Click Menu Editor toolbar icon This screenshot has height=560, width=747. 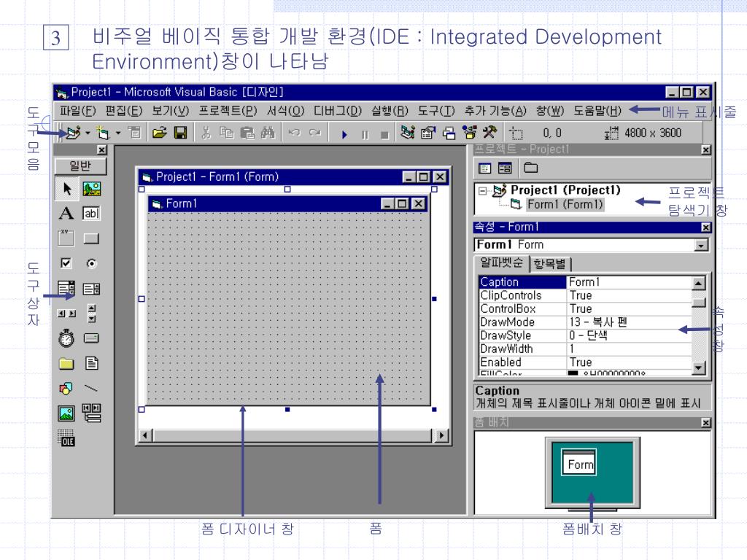tap(135, 133)
